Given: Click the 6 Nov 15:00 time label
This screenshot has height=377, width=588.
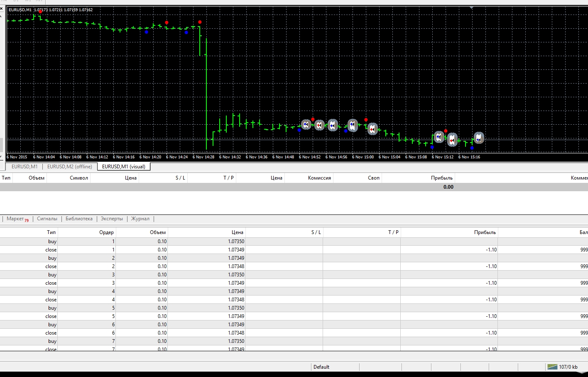Looking at the screenshot, I should pyautogui.click(x=363, y=157).
